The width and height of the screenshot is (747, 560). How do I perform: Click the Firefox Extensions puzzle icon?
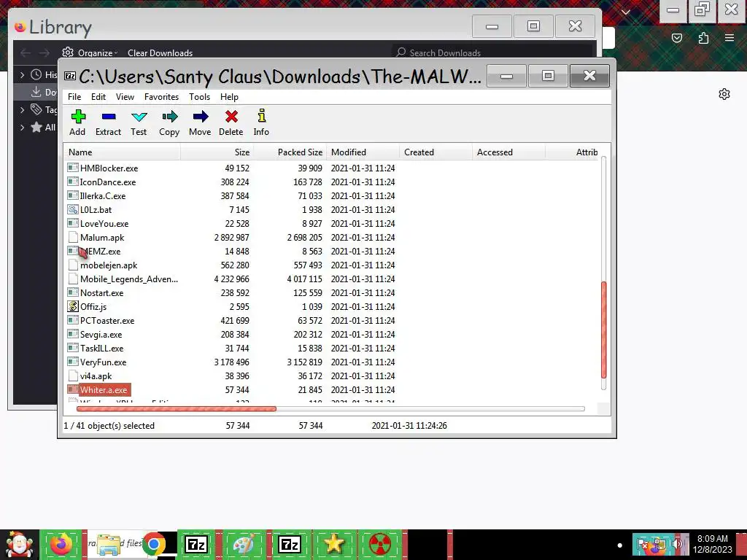coord(704,38)
